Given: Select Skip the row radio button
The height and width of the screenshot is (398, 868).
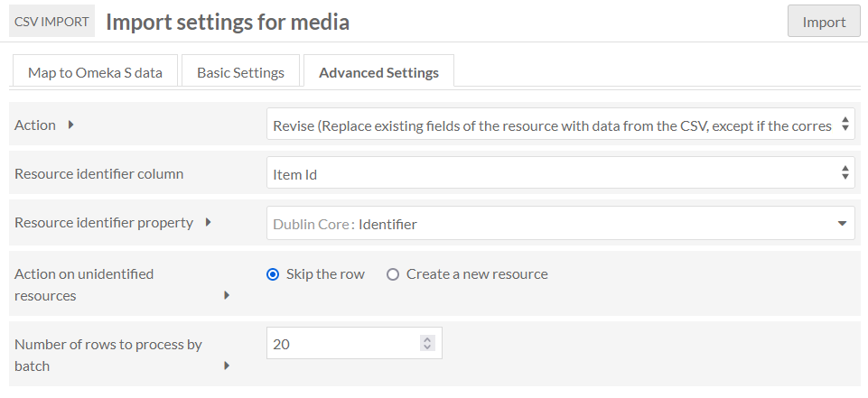Looking at the screenshot, I should pyautogui.click(x=273, y=274).
